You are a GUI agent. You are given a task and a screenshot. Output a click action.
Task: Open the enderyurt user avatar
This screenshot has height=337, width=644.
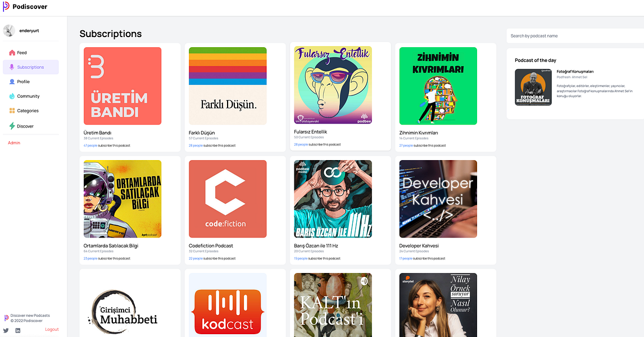coord(9,30)
